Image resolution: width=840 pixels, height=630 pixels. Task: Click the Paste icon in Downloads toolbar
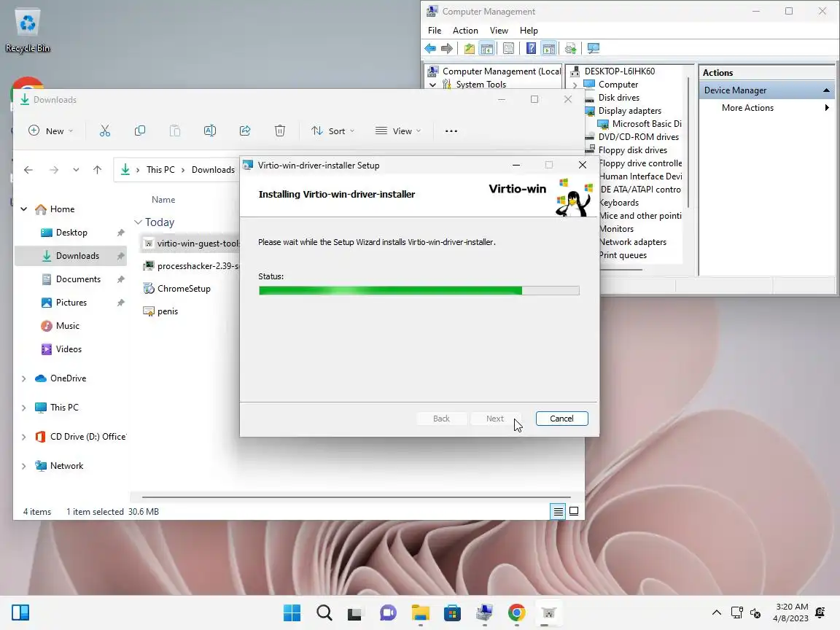tap(175, 131)
